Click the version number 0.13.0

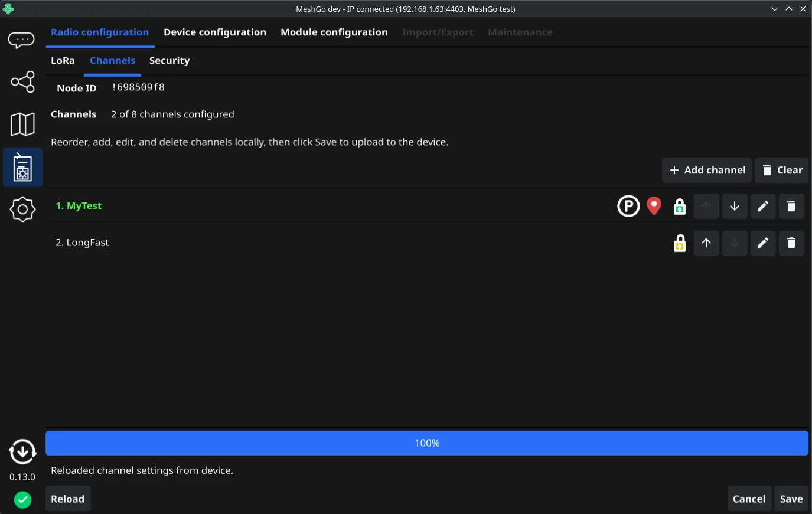(22, 477)
